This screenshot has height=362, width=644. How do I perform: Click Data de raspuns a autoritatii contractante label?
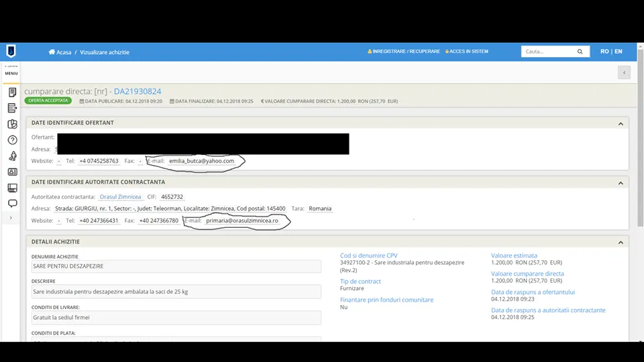548,310
